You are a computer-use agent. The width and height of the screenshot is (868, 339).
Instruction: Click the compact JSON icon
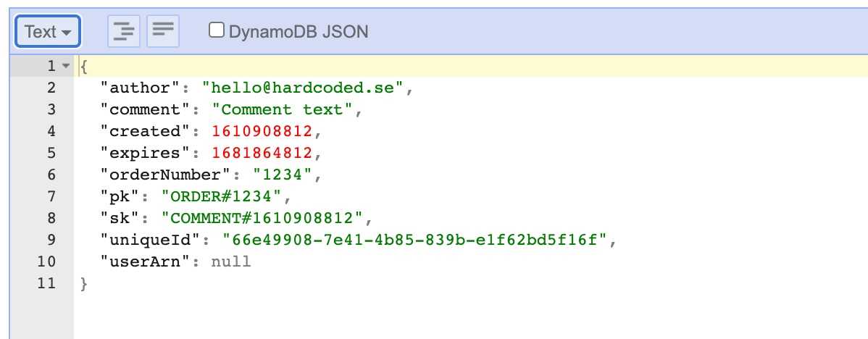tap(163, 31)
